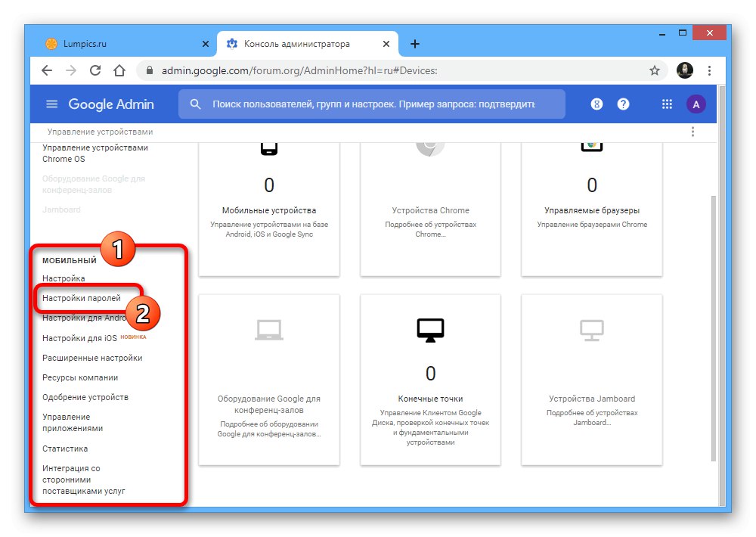Viewport: 756px width, 537px height.
Task: Open Chrome profile picture icon
Action: pyautogui.click(x=685, y=70)
